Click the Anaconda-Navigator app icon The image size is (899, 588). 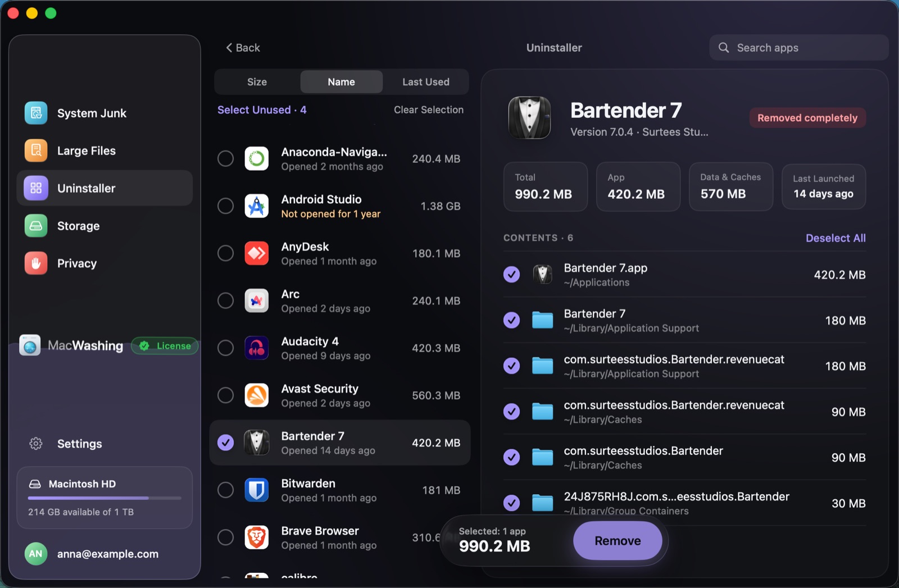coord(257,159)
